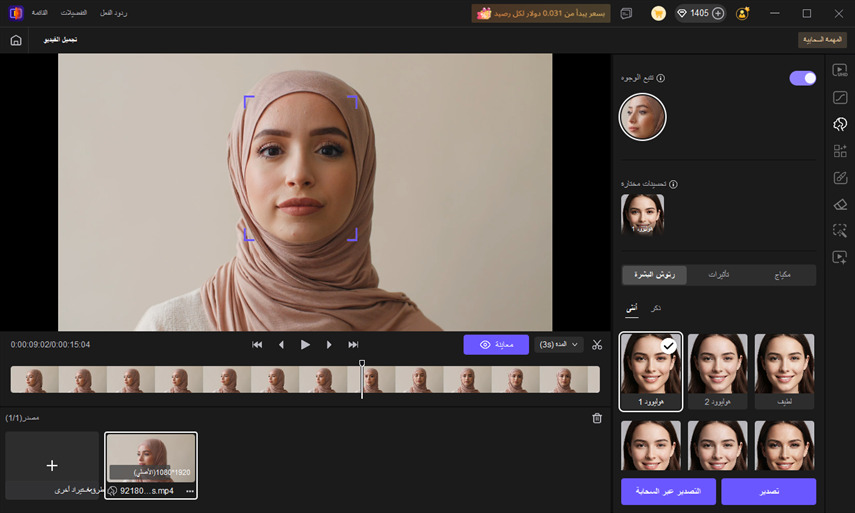Open the duration (3s) dropdown
855x513 pixels.
pyautogui.click(x=559, y=345)
